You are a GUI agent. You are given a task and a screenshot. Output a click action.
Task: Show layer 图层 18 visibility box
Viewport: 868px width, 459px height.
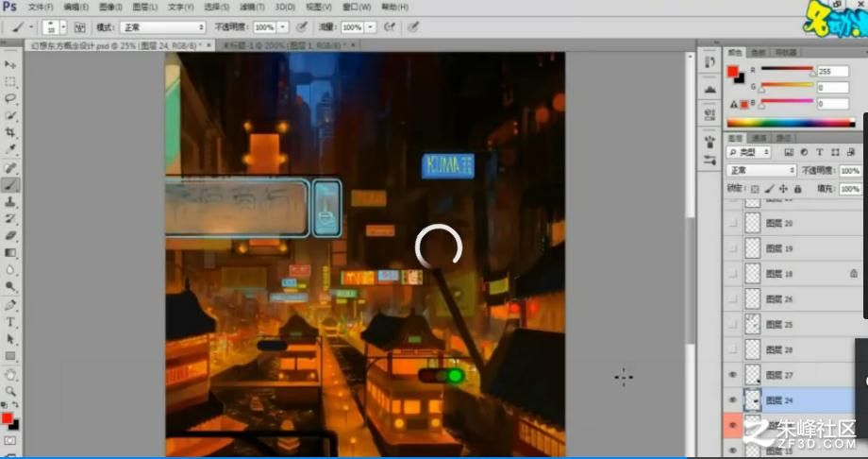point(733,274)
